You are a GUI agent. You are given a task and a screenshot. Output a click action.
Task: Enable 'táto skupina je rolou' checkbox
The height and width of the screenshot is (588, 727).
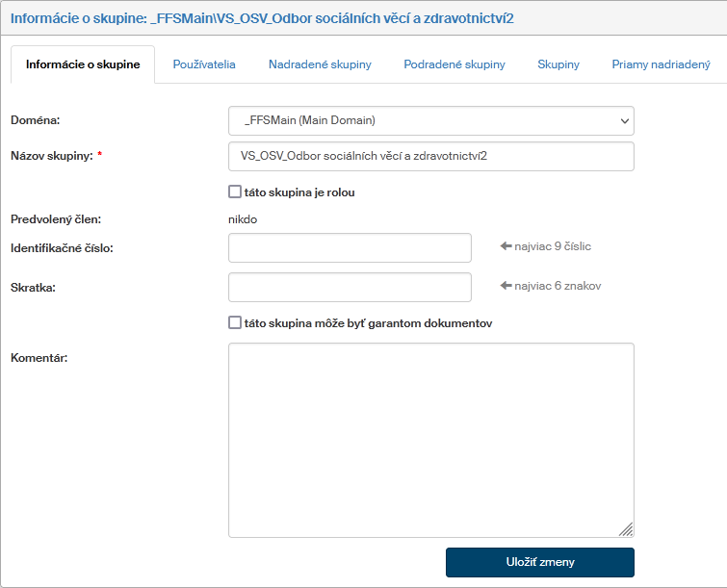point(235,192)
